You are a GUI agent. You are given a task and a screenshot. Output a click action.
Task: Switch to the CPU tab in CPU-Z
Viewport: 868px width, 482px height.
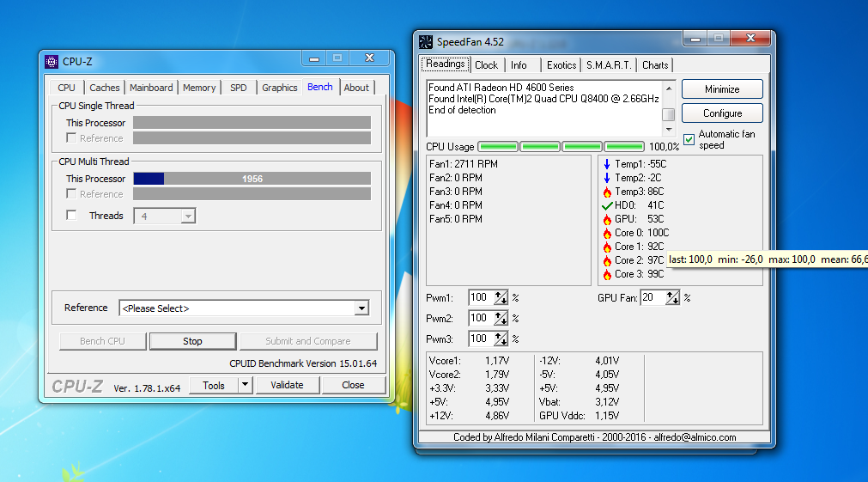click(66, 88)
